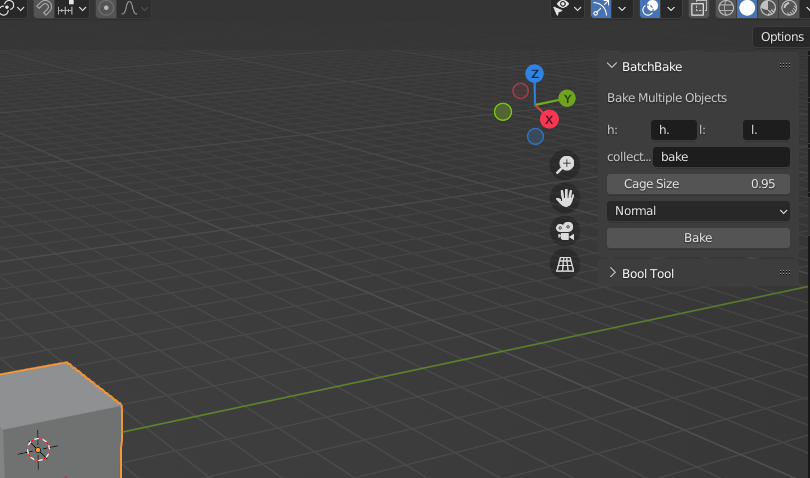
Task: Click the negative X red circle on gizmo
Action: [520, 91]
